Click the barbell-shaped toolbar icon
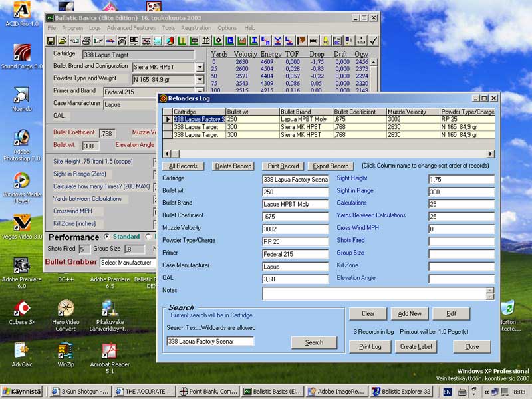This screenshot has width=532, height=399. tap(313, 41)
